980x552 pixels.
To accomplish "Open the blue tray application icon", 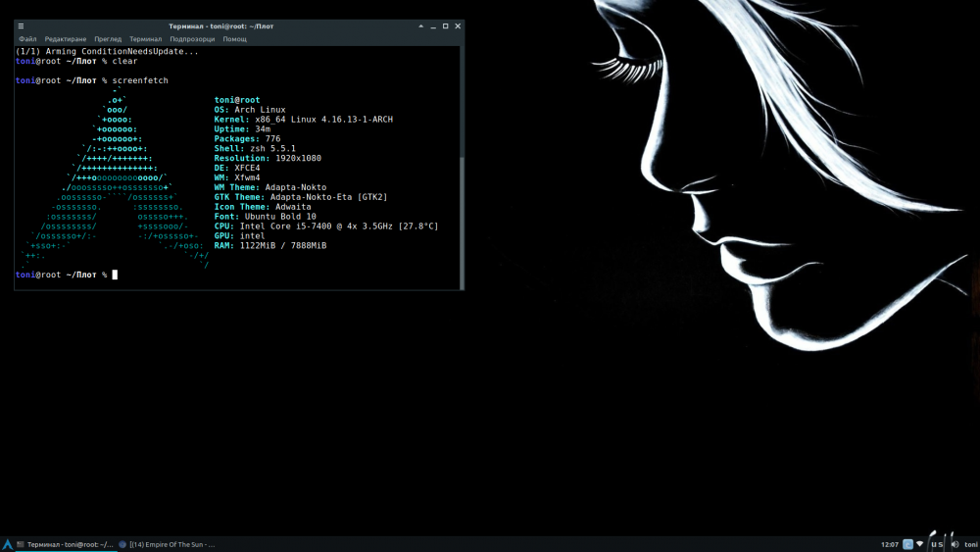I will pos(907,544).
